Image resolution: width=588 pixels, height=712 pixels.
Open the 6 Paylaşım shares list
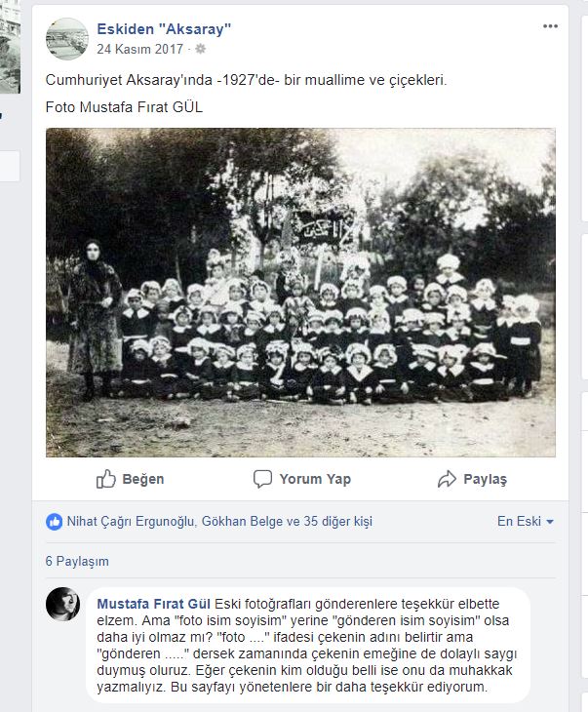tap(77, 561)
